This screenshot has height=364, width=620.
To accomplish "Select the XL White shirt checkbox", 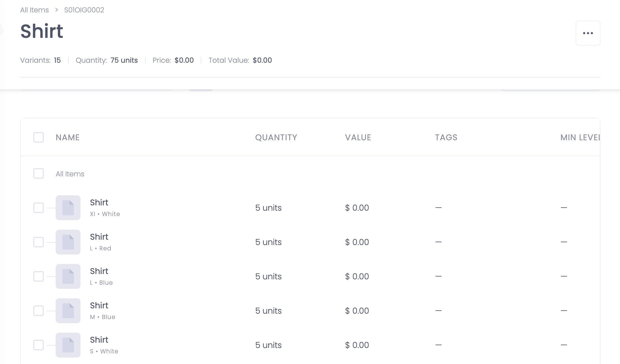I will 38,208.
